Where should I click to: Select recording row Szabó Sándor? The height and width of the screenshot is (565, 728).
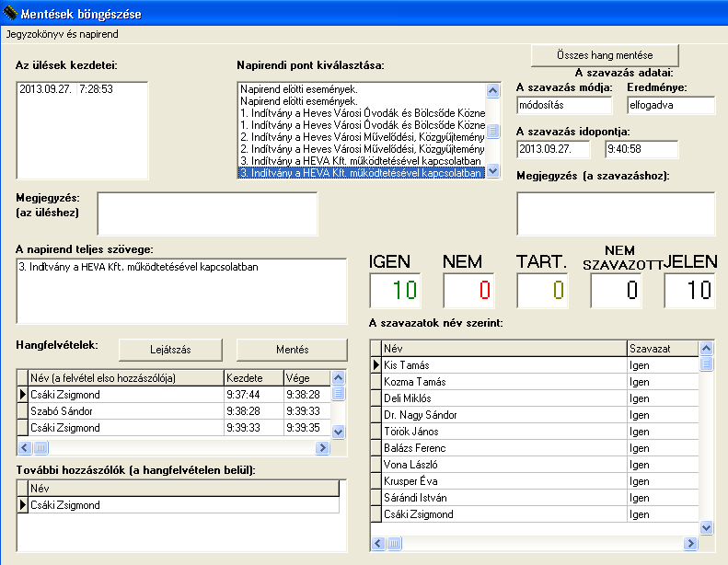click(174, 411)
